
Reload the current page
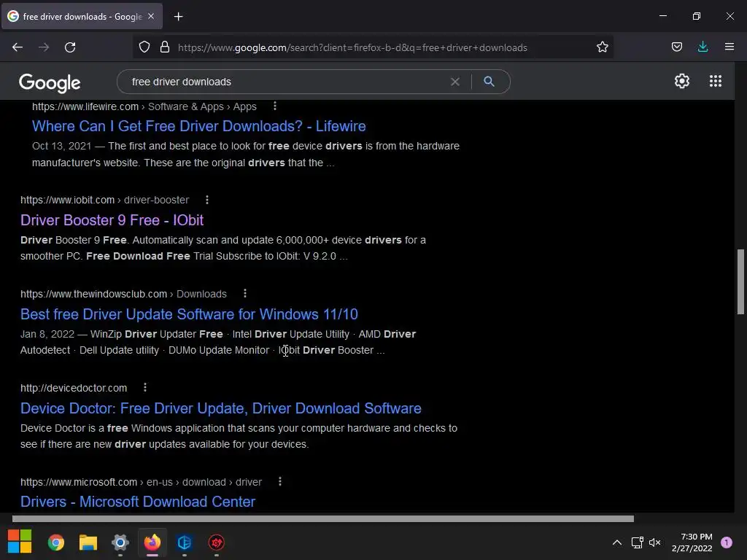point(70,47)
